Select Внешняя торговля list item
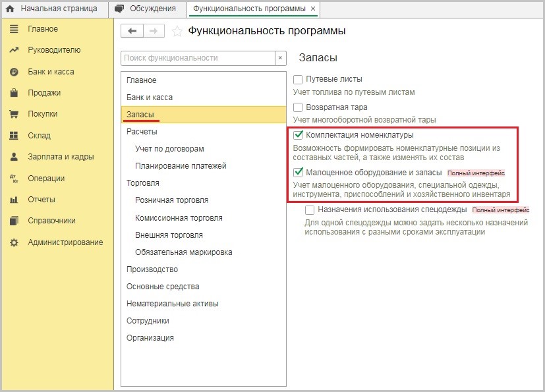Viewport: 545px width, 392px height. [204, 235]
